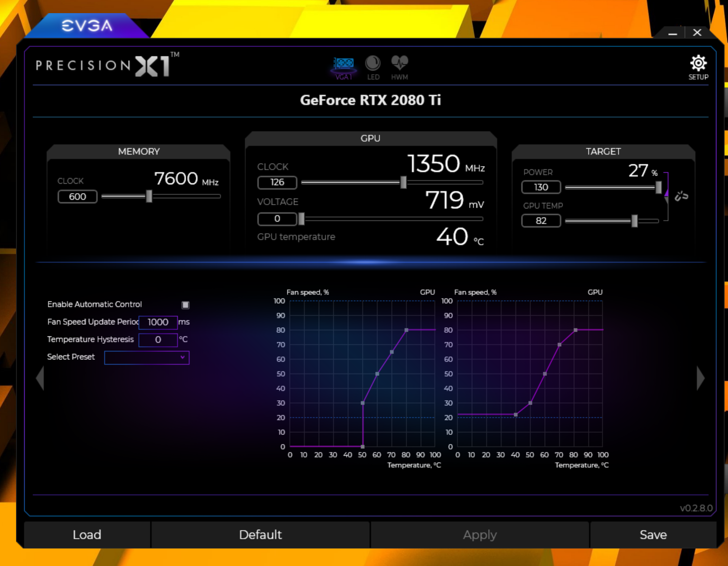Click the GPU clock offset field showing 126
Image resolution: width=728 pixels, height=566 pixels.
(277, 182)
